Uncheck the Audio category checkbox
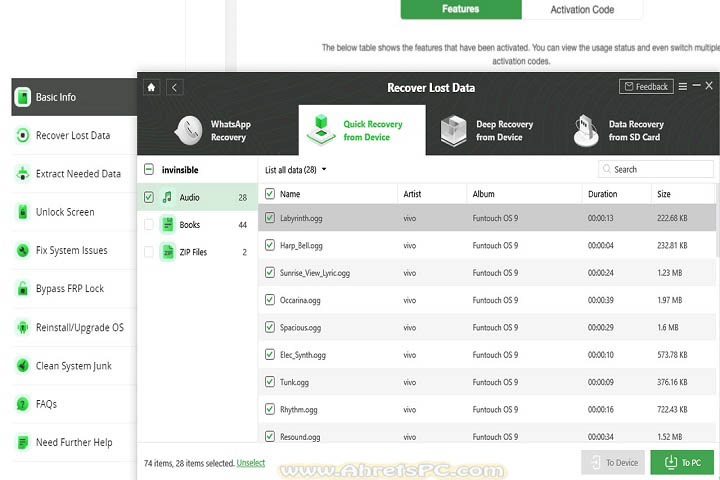Viewport: 720px width, 480px height. [x=149, y=197]
